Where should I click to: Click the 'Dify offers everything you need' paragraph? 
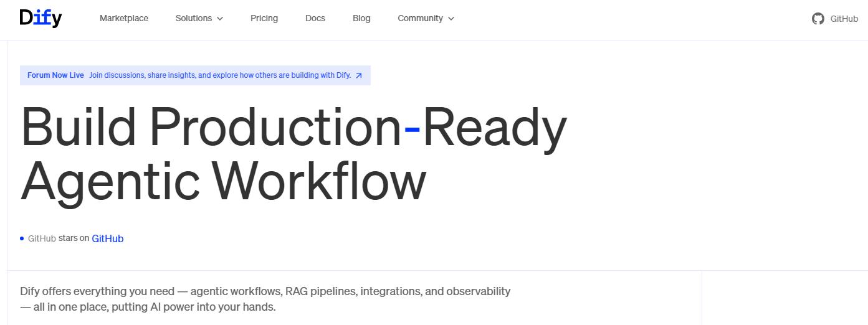click(x=265, y=299)
